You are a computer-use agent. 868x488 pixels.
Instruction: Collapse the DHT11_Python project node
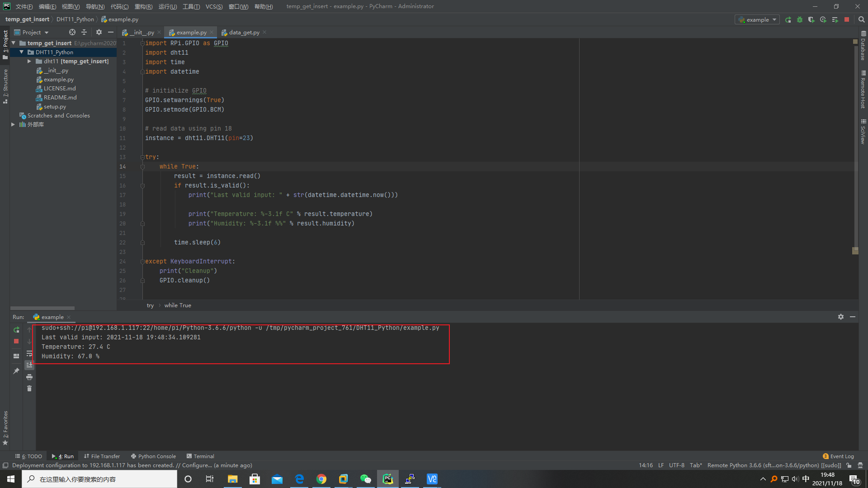pos(21,52)
